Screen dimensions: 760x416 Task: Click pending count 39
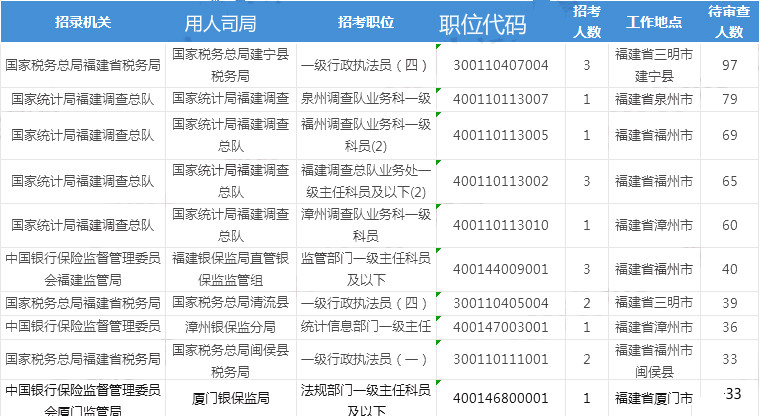tap(729, 304)
